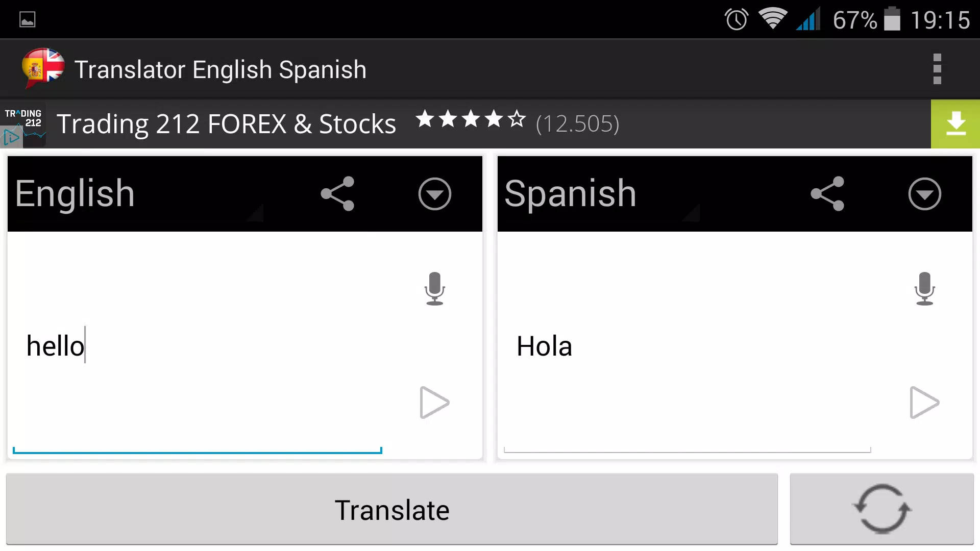Share the English translation result
980x551 pixels.
coord(336,193)
